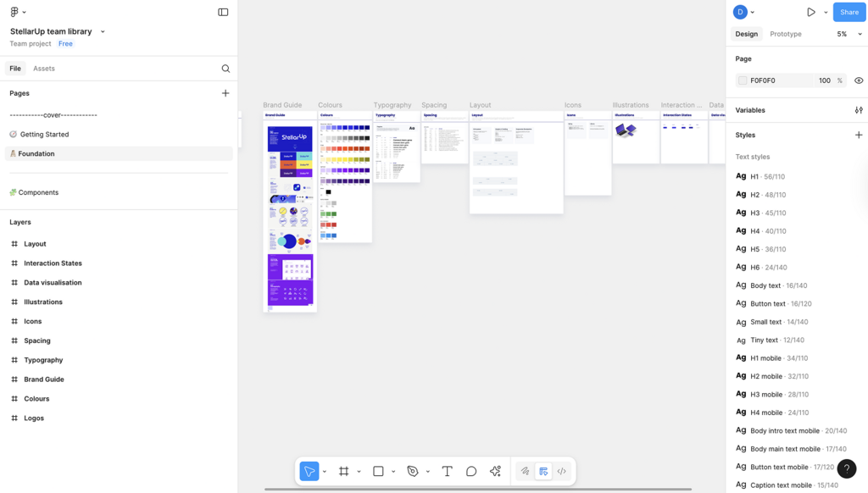This screenshot has width=868, height=493.
Task: Click the page colour F0F0F0 swatch
Action: click(743, 80)
